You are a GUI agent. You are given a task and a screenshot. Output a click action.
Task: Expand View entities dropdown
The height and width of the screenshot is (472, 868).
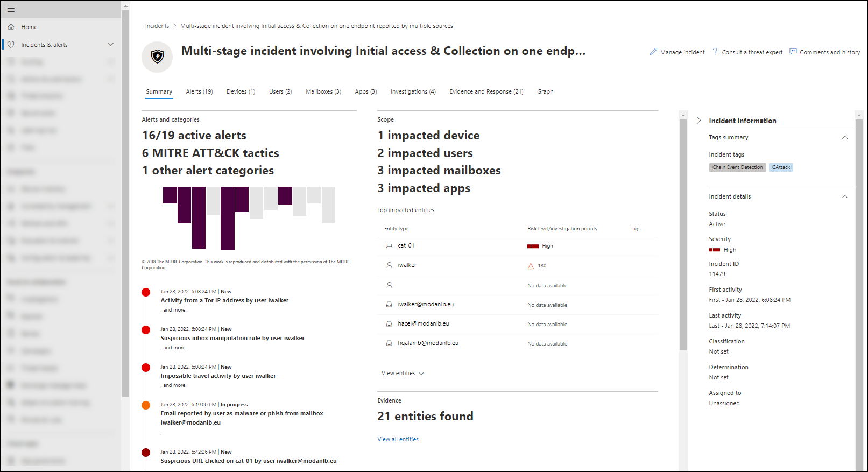(403, 374)
